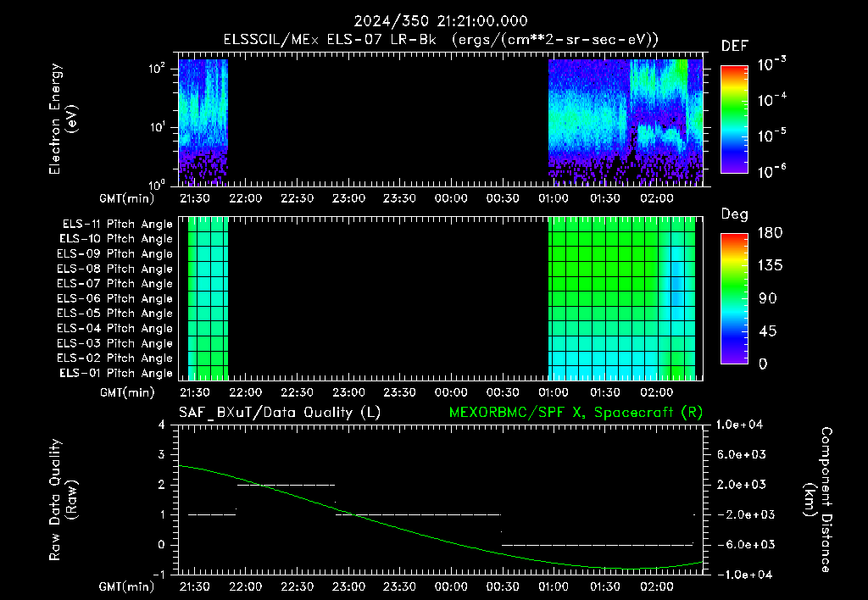The width and height of the screenshot is (868, 600).
Task: Select the ELS-07 Pitch Angle row label
Action: click(115, 283)
